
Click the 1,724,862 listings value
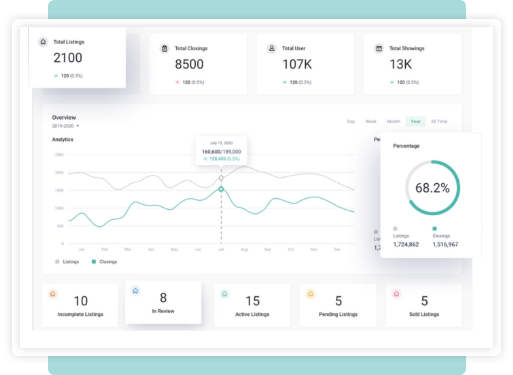[x=406, y=245]
